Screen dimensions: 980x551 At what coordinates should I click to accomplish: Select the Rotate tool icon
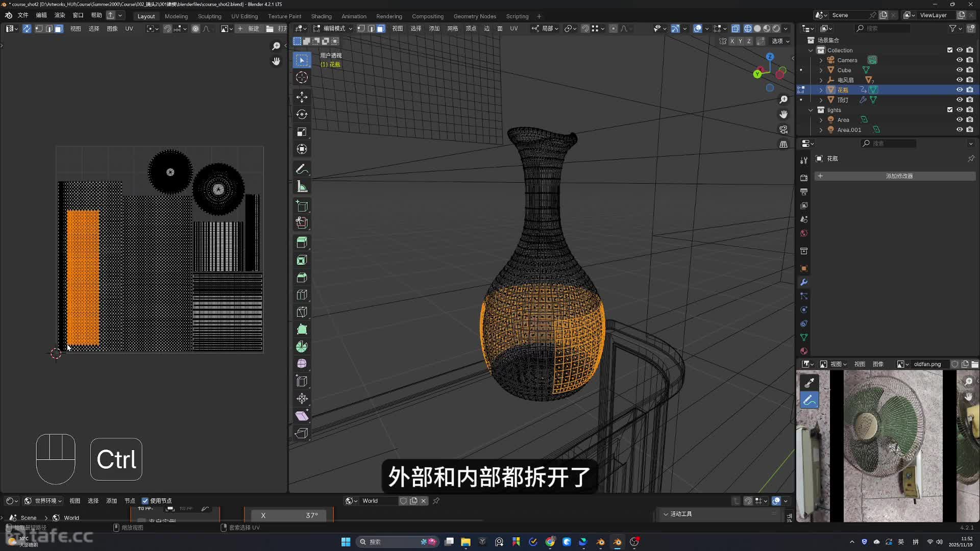(302, 114)
